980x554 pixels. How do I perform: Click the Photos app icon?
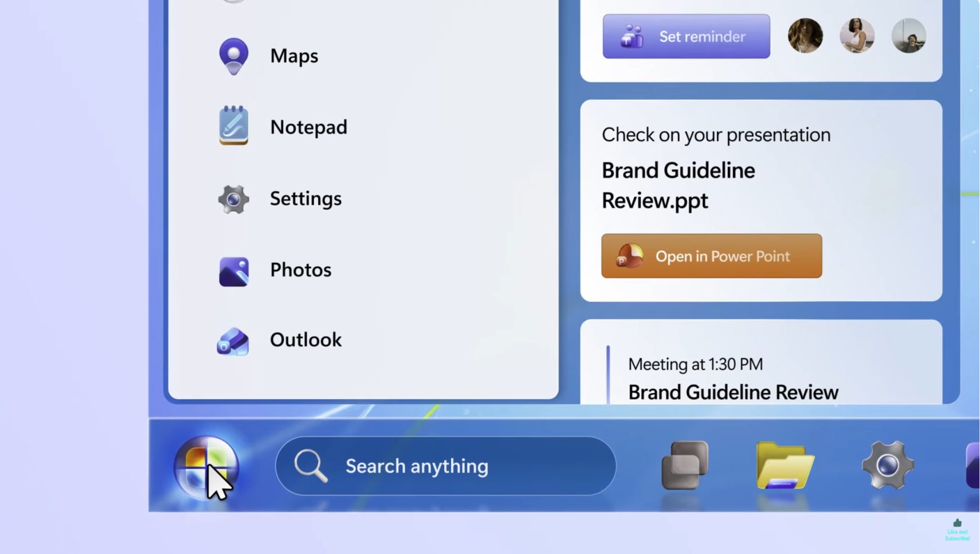(233, 271)
